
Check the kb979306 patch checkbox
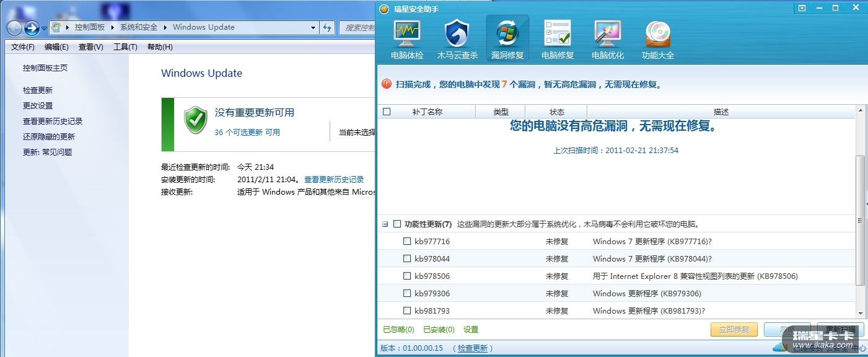click(407, 293)
